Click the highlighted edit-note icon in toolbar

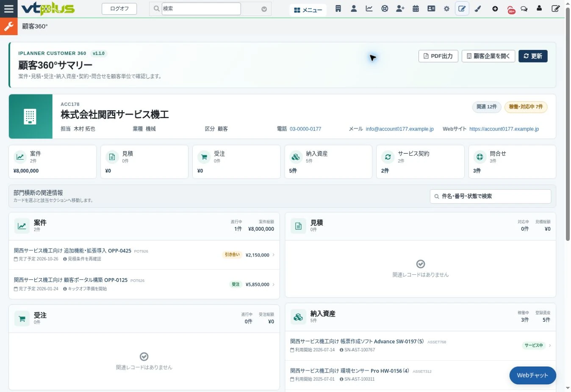coord(462,8)
